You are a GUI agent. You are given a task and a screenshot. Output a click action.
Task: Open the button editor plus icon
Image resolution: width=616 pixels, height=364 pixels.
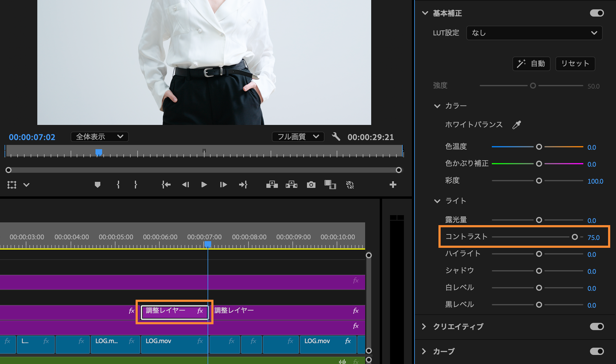pos(393,184)
